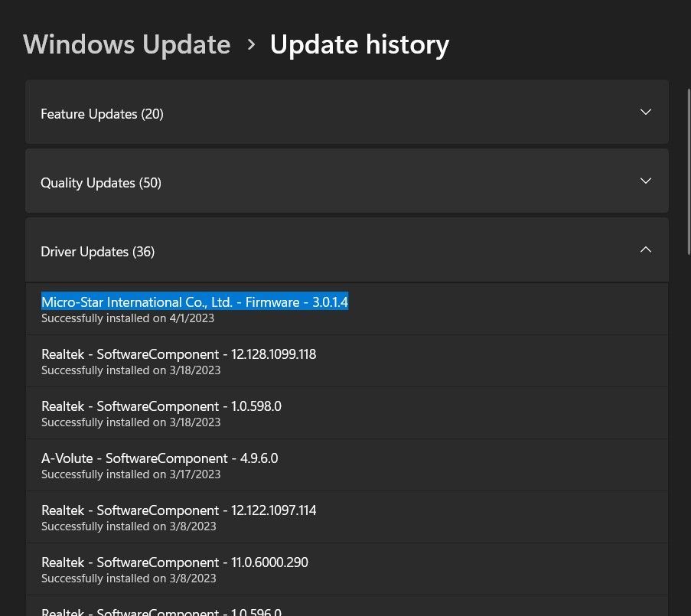
Task: Select Realtek SoftwareComponent 12.128.1099.118 entry
Action: pos(347,361)
